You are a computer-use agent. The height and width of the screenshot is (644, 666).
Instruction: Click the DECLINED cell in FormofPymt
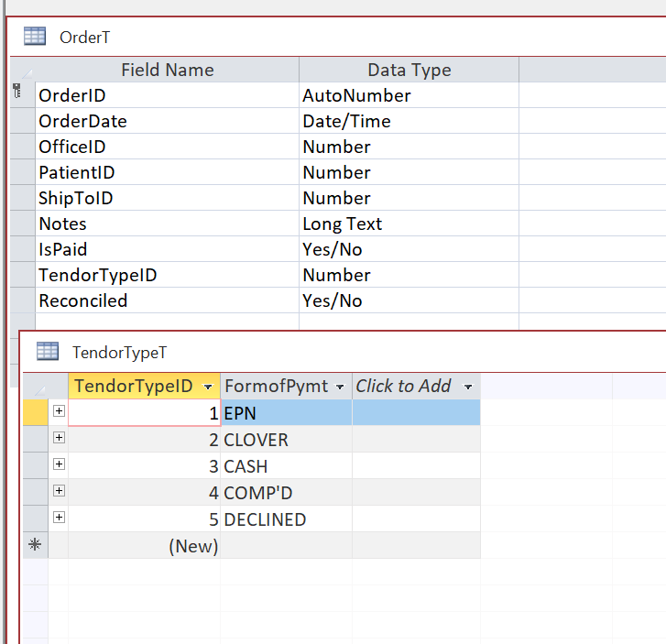point(286,518)
